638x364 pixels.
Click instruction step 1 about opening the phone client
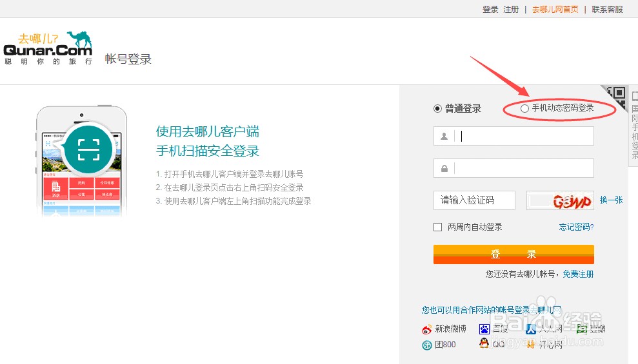click(x=230, y=175)
